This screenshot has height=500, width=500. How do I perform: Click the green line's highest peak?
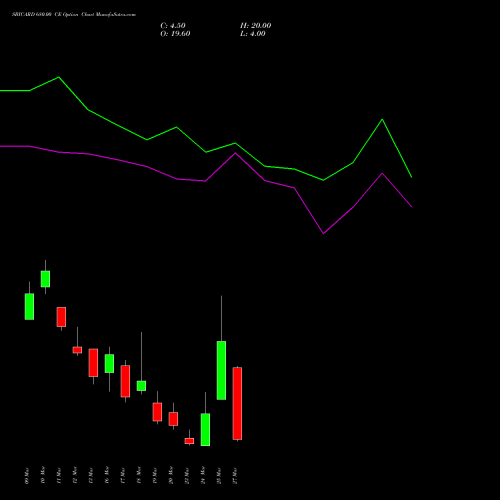click(59, 77)
